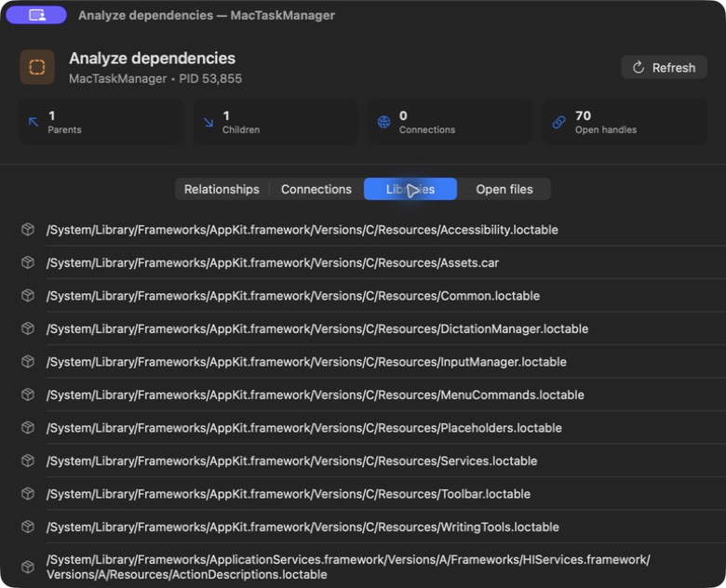Click the Parents arrow icon
The image size is (726, 588).
pyautogui.click(x=34, y=122)
